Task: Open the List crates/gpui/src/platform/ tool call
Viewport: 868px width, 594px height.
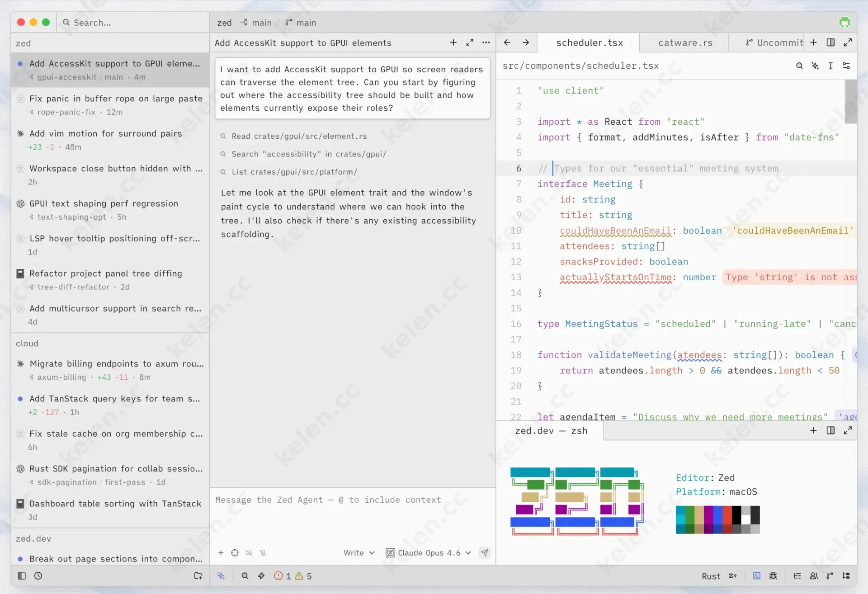Action: click(289, 172)
